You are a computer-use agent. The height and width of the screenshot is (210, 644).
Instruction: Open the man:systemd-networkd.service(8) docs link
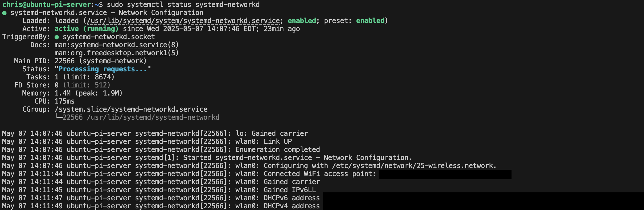coord(117,45)
